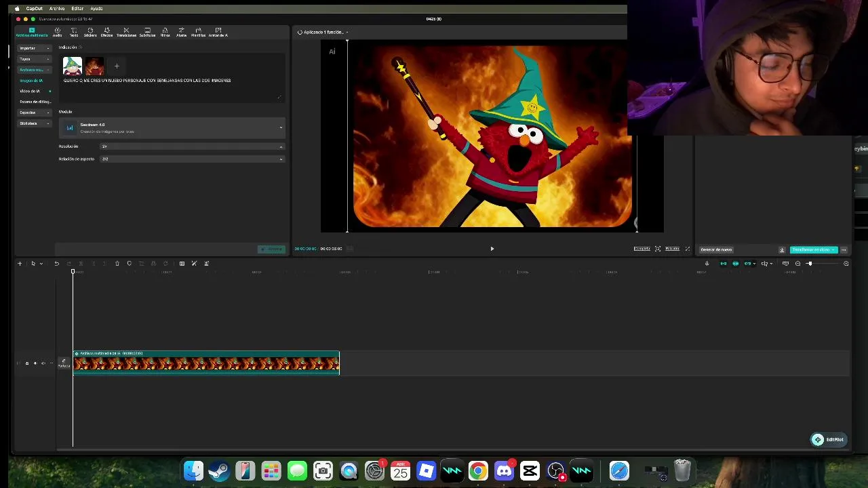Open the three-dots more options menu
Screen dimensions: 868x488
844,249
